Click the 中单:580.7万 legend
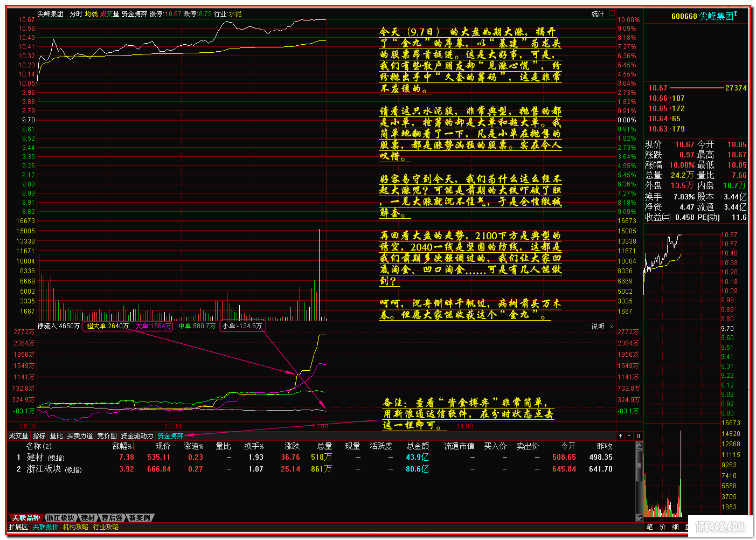The image size is (756, 540). [x=197, y=326]
